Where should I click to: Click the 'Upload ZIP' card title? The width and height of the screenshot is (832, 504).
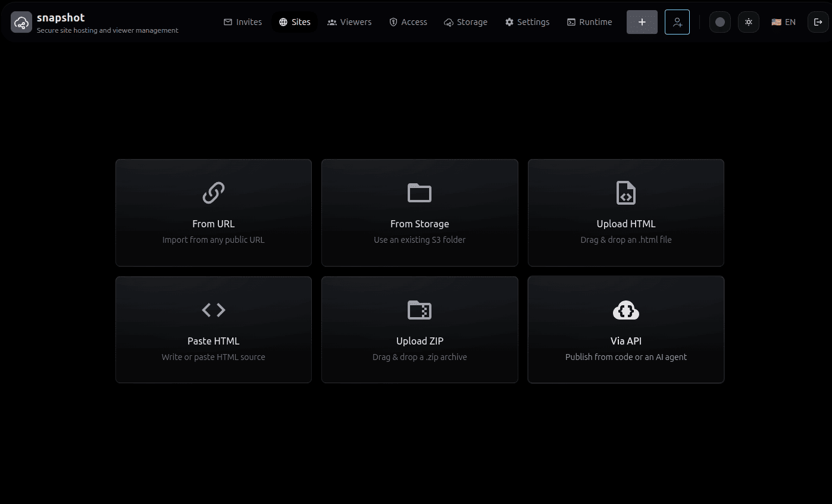[420, 341]
